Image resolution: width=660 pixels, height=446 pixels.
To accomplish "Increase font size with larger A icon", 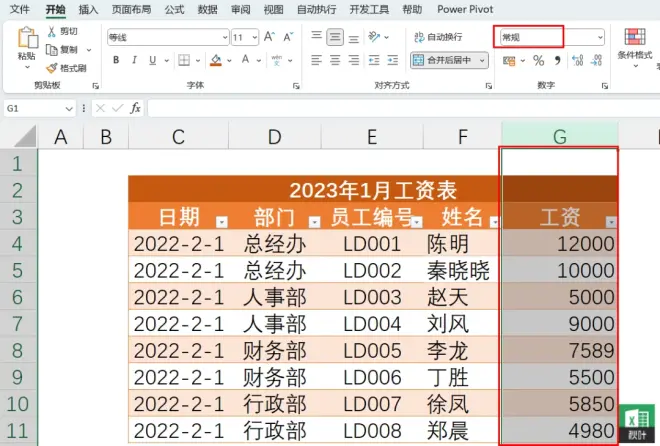I will click(x=269, y=37).
